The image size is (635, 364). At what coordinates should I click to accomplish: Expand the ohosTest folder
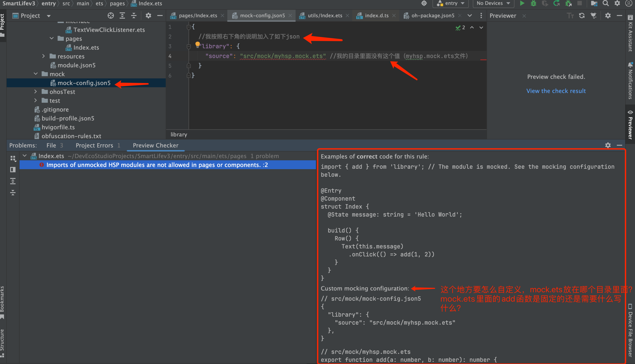36,92
